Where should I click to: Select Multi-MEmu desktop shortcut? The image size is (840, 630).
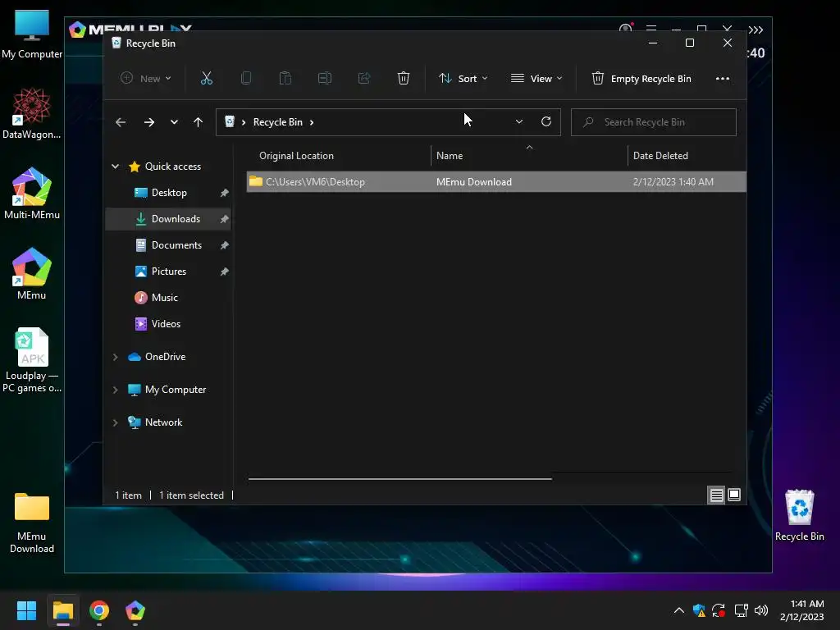point(32,194)
